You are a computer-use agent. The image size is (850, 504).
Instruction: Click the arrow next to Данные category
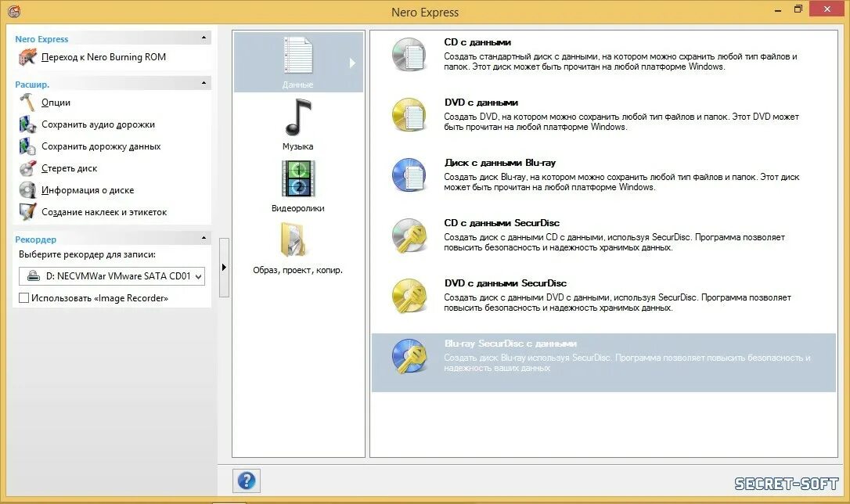coord(352,63)
